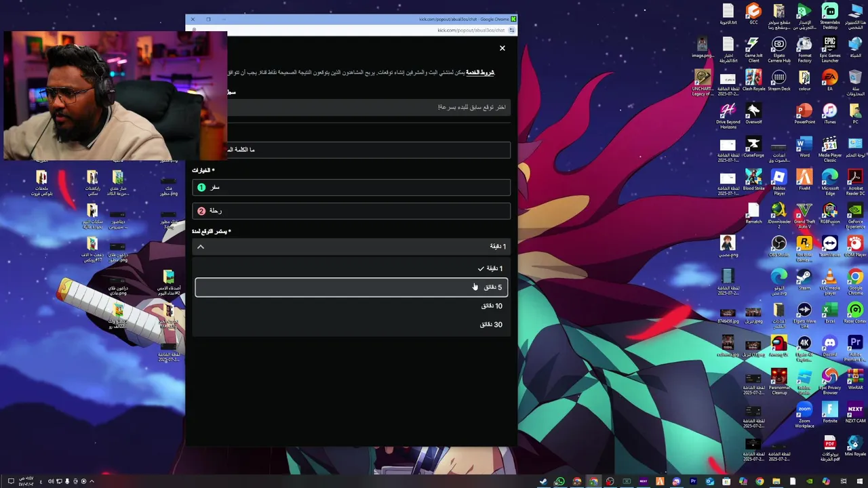Pick the 30 minutes duration option
868x488 pixels.
pyautogui.click(x=351, y=325)
